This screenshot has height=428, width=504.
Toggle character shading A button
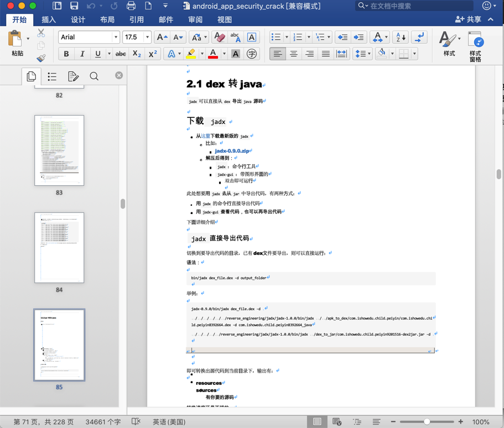pyautogui.click(x=236, y=54)
